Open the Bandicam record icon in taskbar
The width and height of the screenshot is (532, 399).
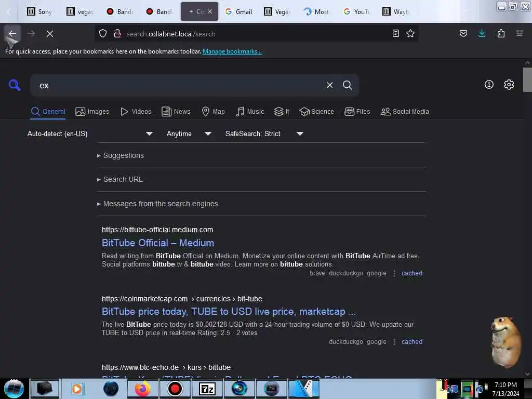pos(175,389)
